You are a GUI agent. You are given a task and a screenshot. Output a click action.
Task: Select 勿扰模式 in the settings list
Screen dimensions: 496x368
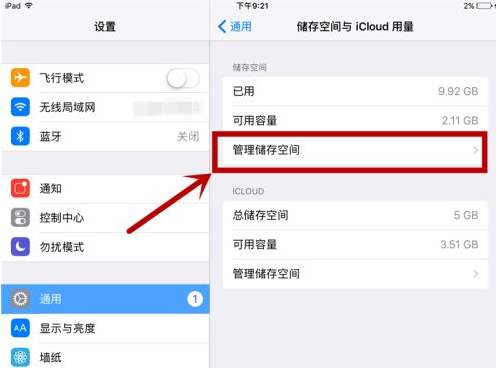[105, 247]
